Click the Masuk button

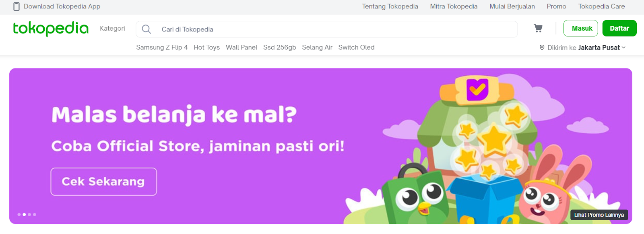pyautogui.click(x=581, y=28)
